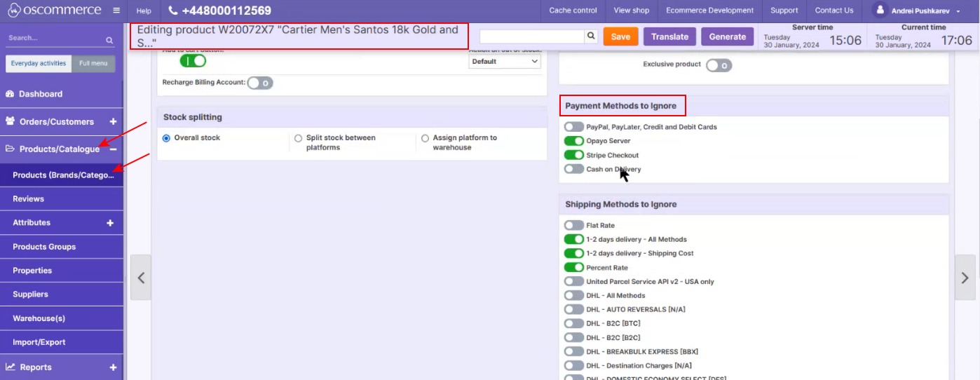Expand Reports with the plus icon
The width and height of the screenshot is (980, 380).
tap(113, 367)
